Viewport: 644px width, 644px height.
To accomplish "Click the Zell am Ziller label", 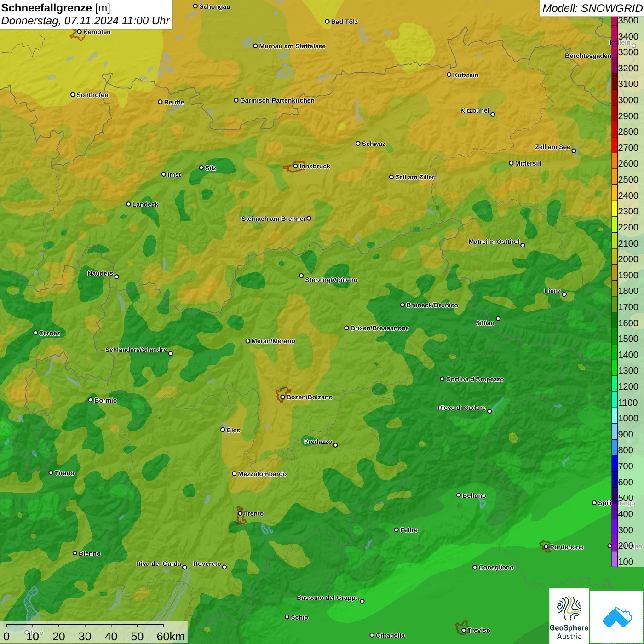I will coord(415,177).
